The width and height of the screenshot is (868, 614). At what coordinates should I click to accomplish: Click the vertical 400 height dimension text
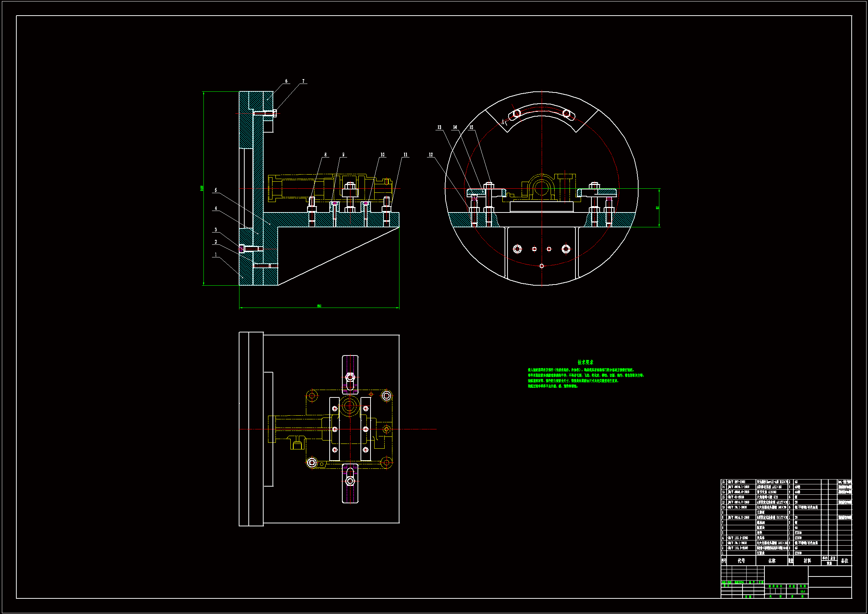pyautogui.click(x=202, y=188)
